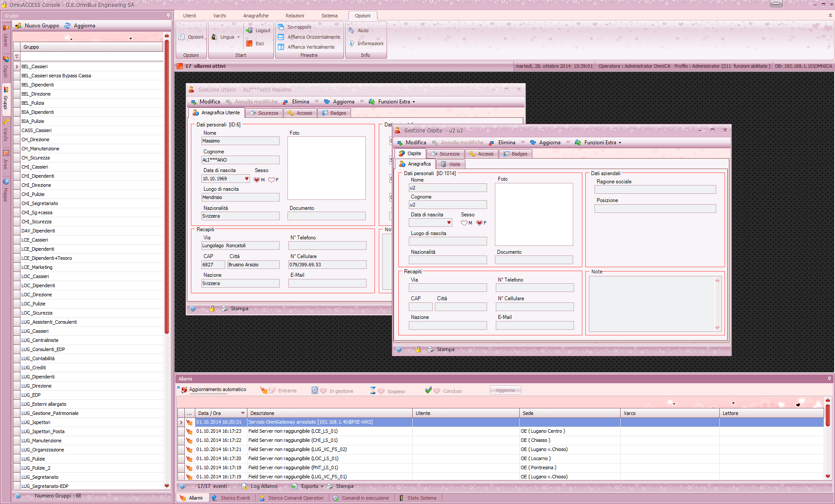The image size is (835, 504).
Task: Open the Stato Sistema bottom tab
Action: [x=417, y=498]
